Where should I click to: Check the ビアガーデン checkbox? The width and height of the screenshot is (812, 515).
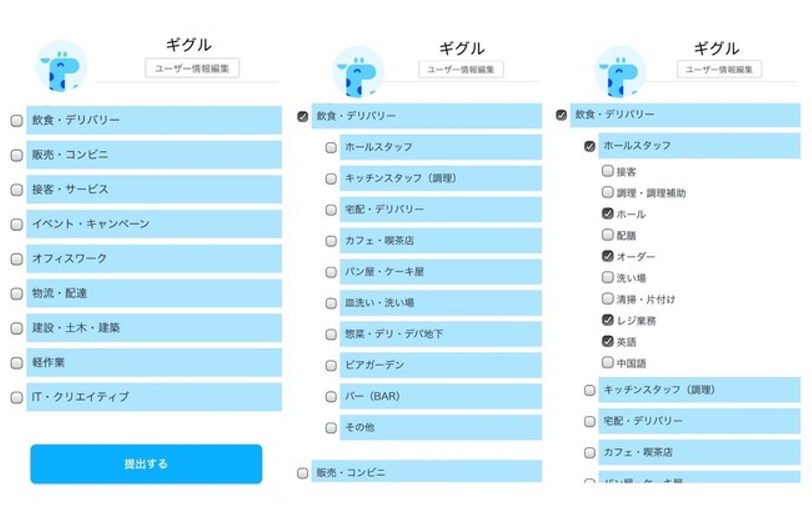(331, 366)
